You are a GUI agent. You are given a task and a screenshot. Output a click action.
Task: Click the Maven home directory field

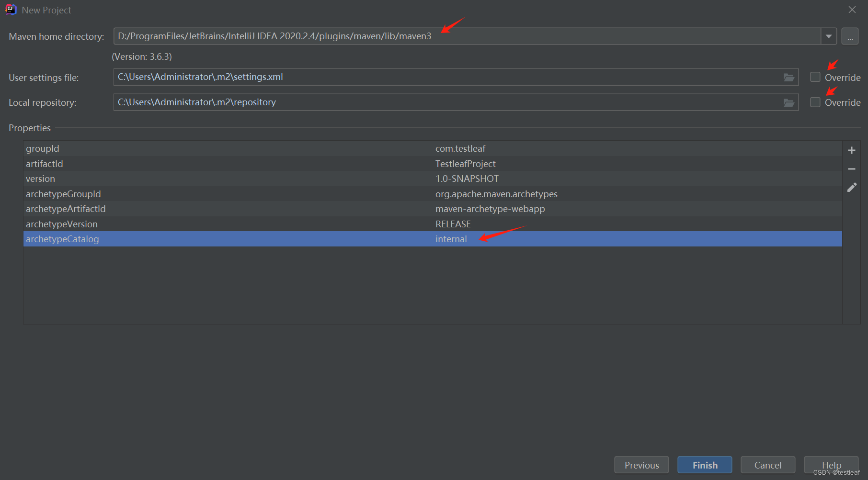[467, 36]
